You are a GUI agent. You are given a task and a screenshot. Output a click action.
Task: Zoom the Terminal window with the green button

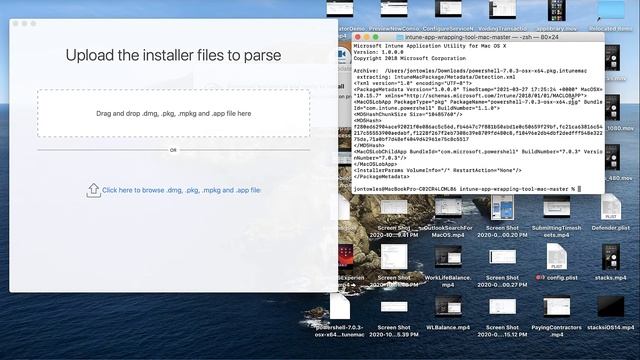pyautogui.click(x=376, y=37)
